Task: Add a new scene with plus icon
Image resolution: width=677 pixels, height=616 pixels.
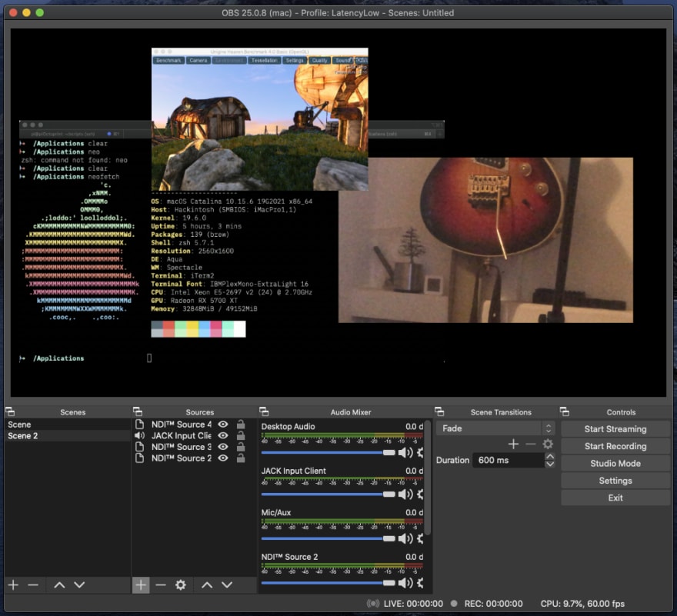Action: pos(13,585)
